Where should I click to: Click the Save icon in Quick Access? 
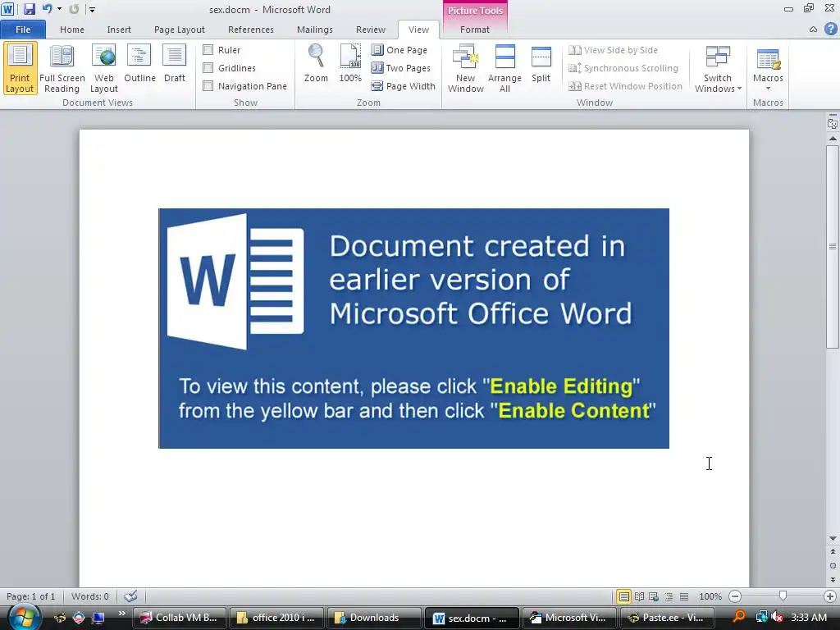(29, 9)
